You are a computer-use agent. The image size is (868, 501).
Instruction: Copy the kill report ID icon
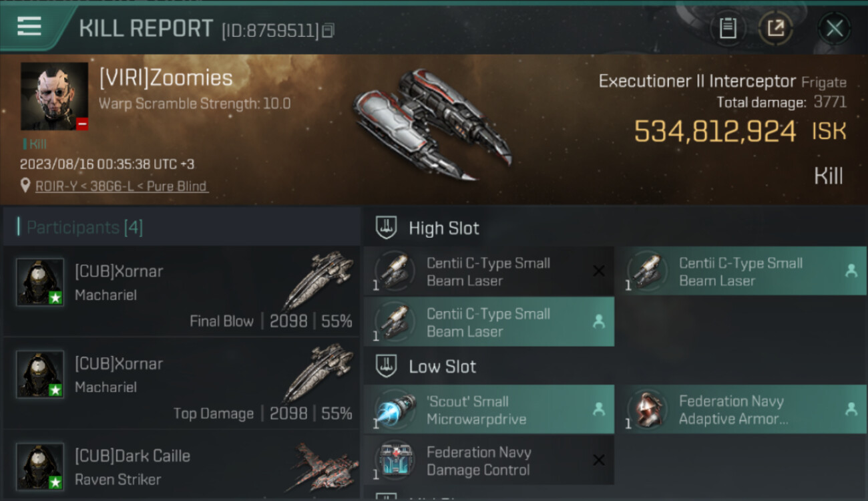click(328, 31)
